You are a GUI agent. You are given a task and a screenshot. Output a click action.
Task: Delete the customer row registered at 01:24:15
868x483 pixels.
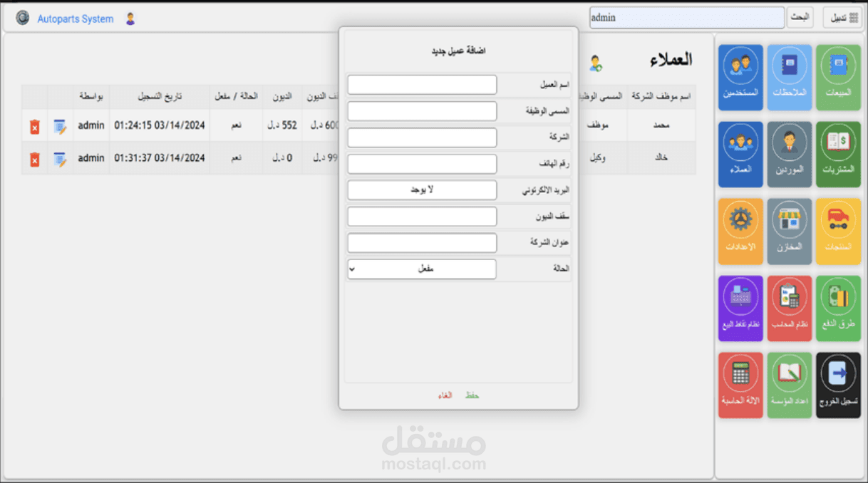pyautogui.click(x=34, y=127)
